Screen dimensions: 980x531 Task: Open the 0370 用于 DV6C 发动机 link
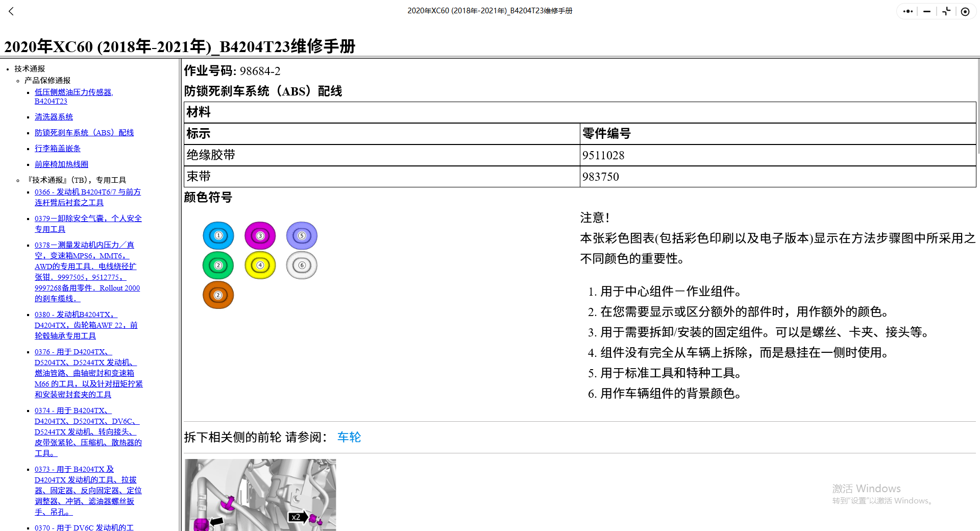tap(84, 527)
